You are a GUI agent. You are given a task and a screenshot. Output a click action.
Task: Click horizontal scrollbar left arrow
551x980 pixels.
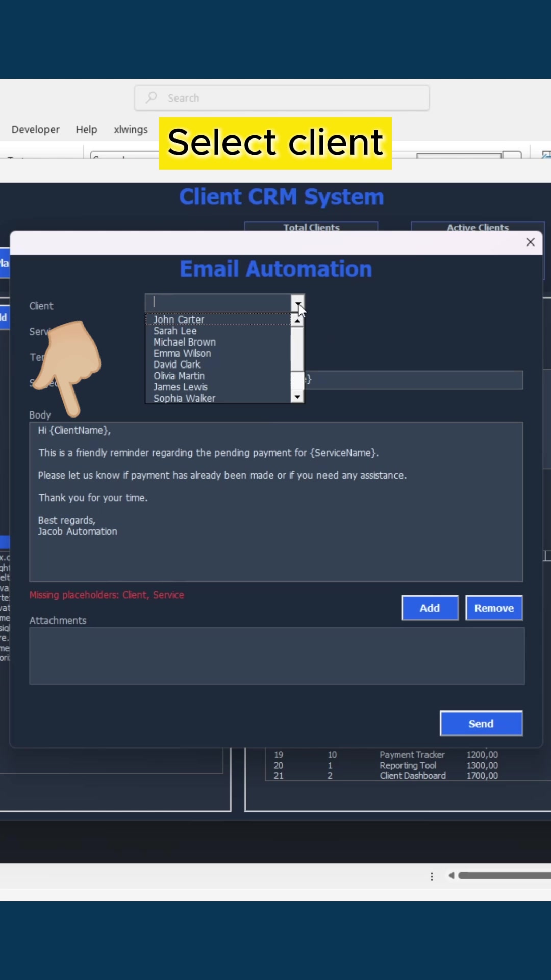[x=451, y=876]
